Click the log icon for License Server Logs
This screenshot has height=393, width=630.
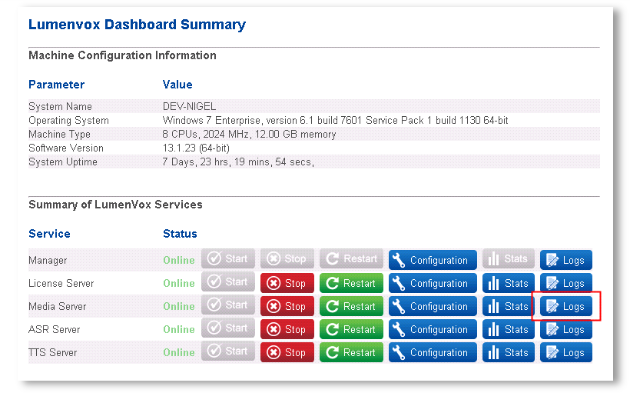(552, 283)
